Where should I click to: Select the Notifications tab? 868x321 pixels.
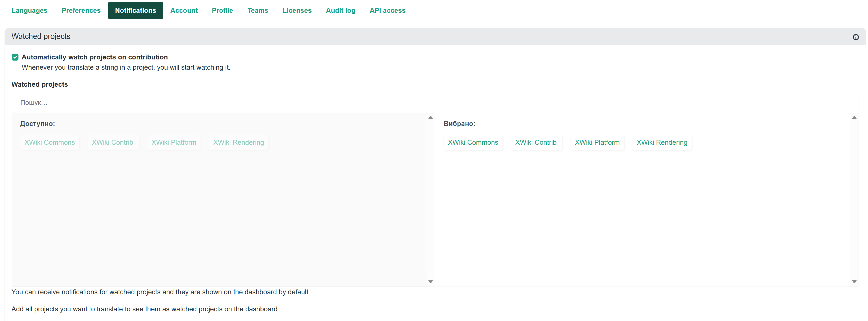coord(135,11)
